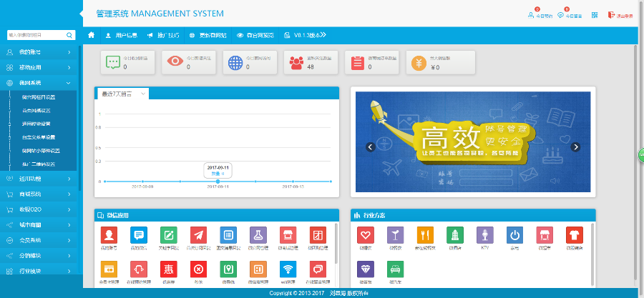
Task: Open the KTV industry solution icon
Action: click(486, 235)
